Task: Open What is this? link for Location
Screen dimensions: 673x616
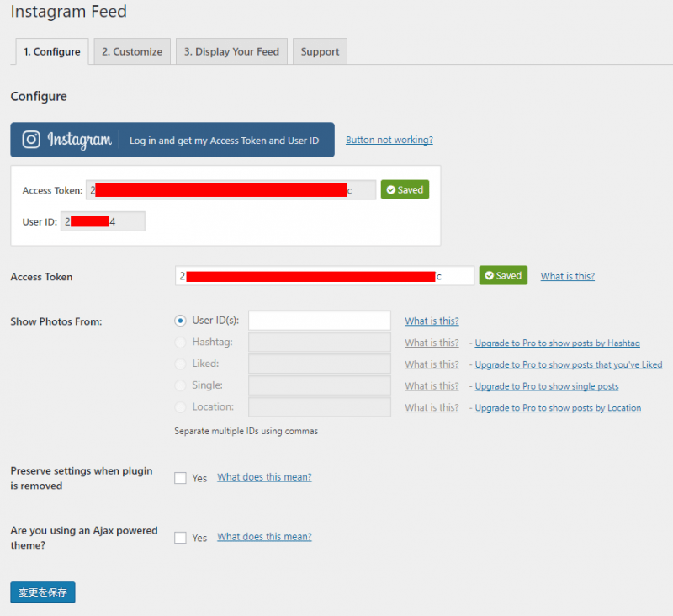Action: tap(432, 407)
